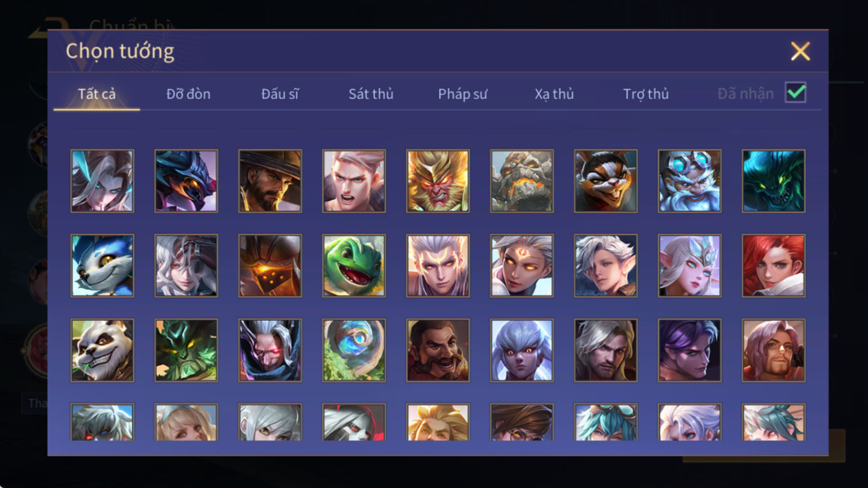
Task: Switch to the Đỡ đòn tab
Action: point(188,94)
